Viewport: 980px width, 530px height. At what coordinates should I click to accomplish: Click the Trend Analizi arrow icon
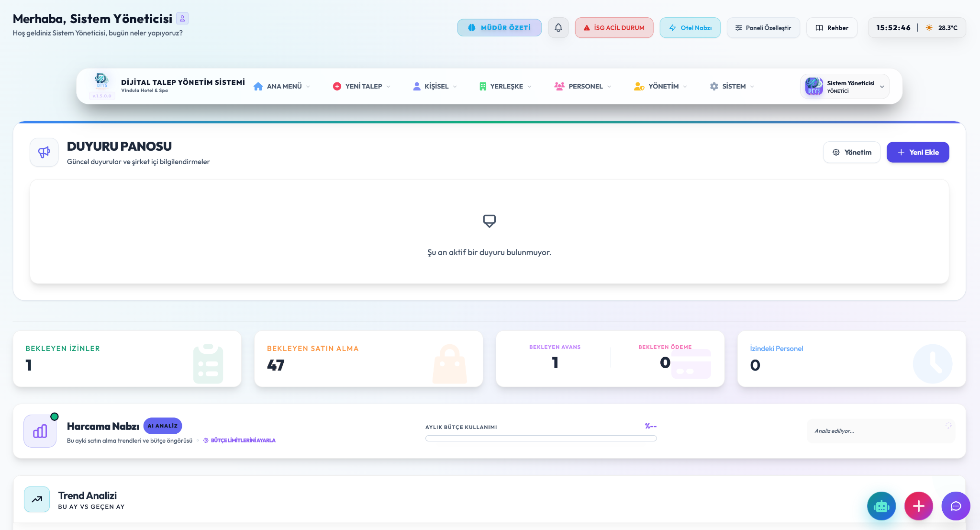tap(37, 499)
